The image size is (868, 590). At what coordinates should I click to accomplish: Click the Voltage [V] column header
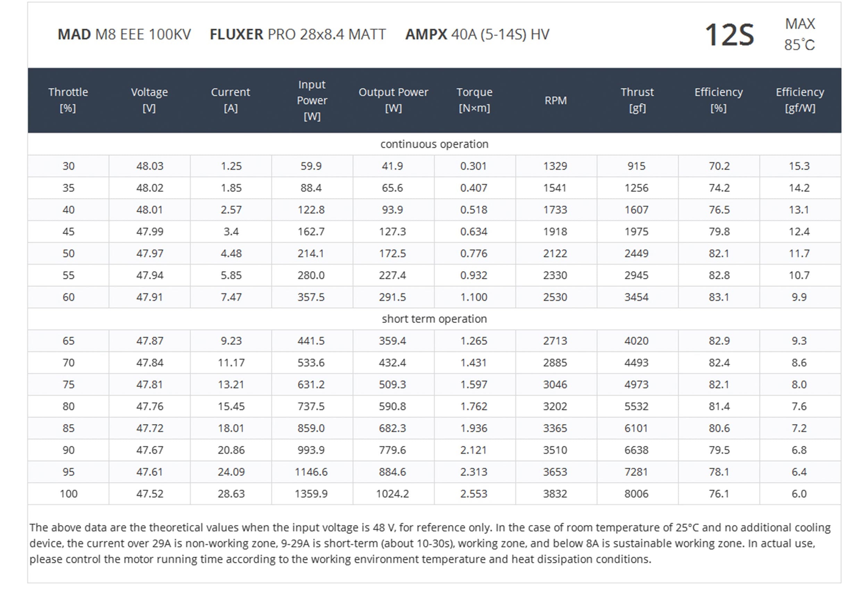[x=149, y=100]
